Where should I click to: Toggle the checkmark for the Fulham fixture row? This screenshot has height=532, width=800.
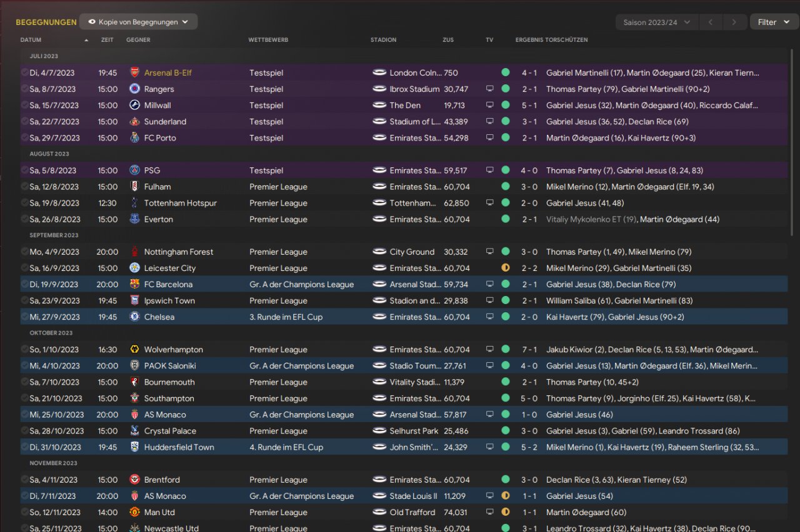(24, 187)
